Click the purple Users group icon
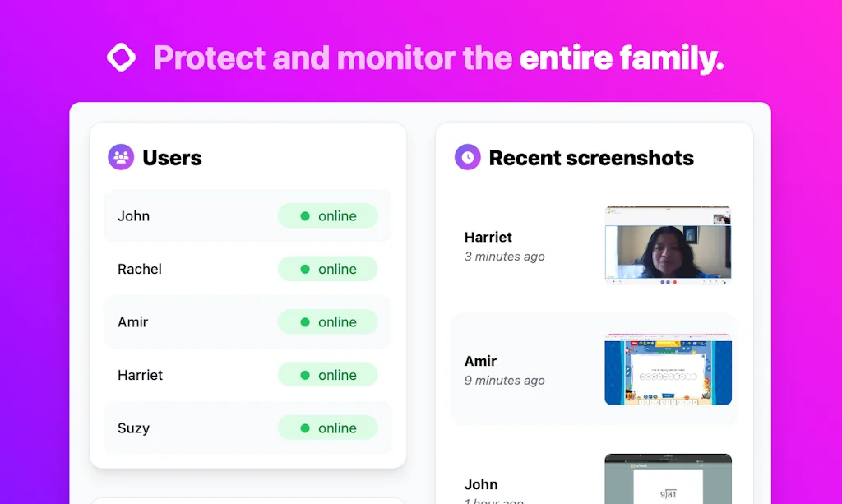This screenshot has height=504, width=842. (x=121, y=157)
